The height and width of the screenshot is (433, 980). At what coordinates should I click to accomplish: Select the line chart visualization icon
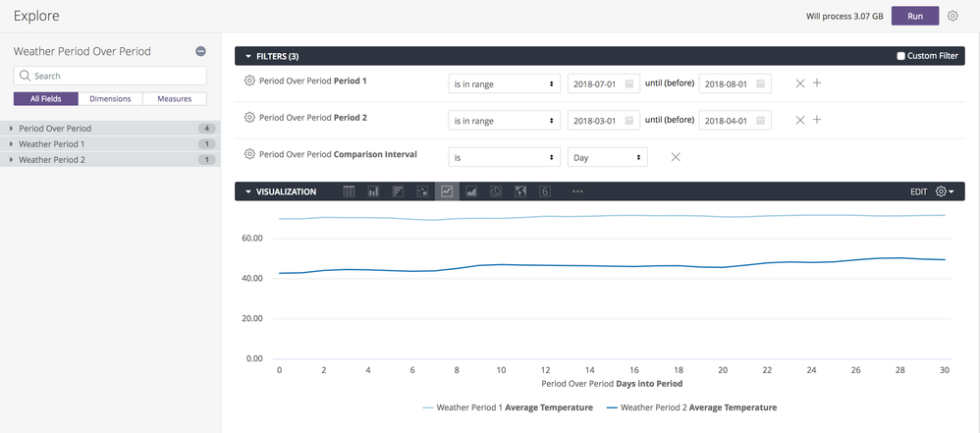(x=447, y=191)
